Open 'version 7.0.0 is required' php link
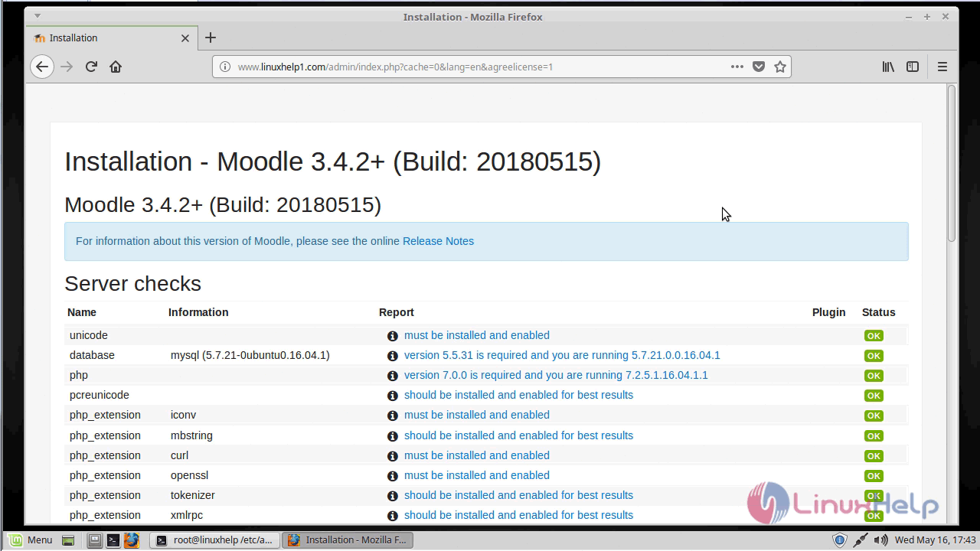 coord(556,375)
